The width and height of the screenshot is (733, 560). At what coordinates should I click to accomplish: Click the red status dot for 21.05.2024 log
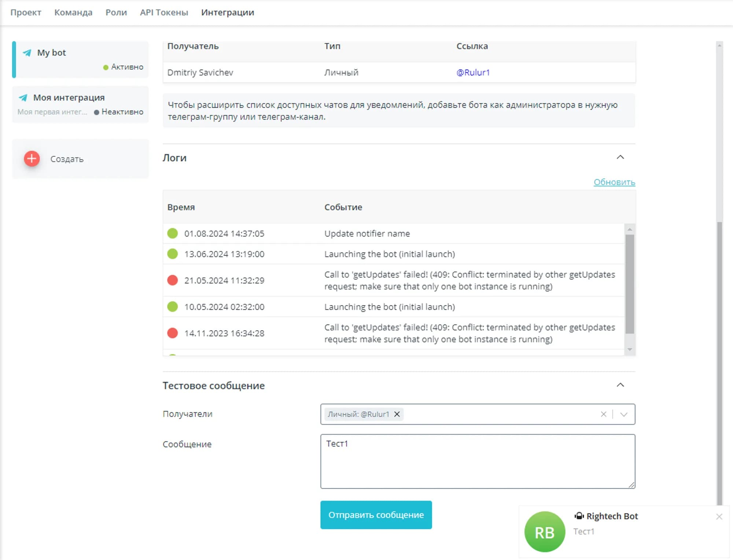pos(173,280)
